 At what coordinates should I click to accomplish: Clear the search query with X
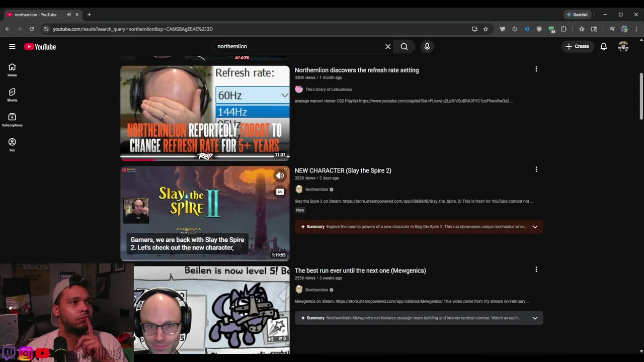tap(388, 47)
